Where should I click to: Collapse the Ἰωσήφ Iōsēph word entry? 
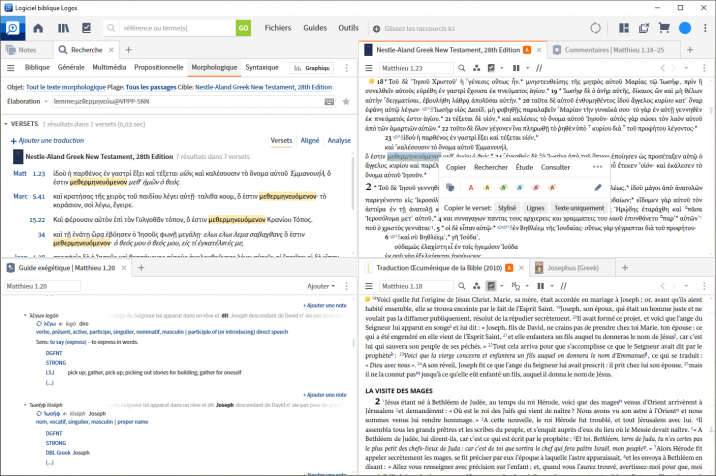point(25,405)
